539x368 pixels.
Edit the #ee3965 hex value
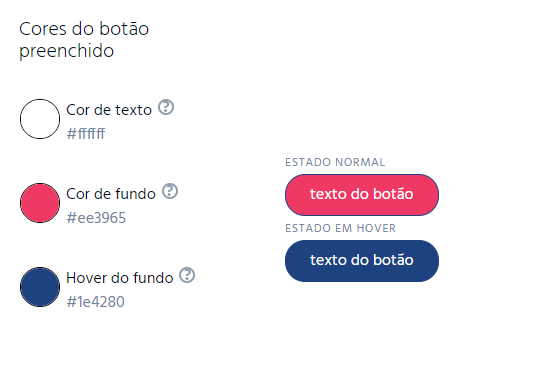pos(96,218)
